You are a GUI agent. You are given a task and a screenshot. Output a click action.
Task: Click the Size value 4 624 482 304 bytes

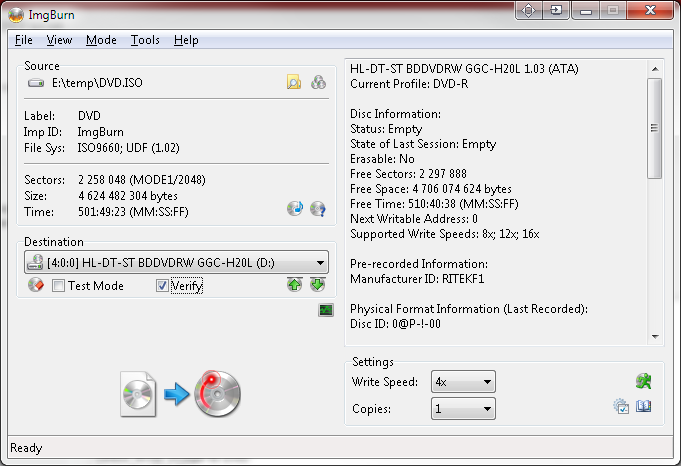click(128, 196)
